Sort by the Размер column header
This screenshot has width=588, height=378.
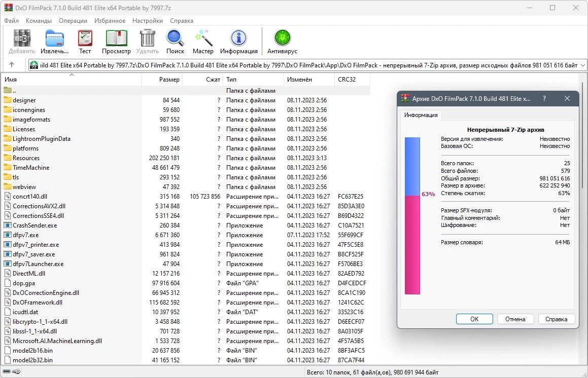click(x=162, y=80)
